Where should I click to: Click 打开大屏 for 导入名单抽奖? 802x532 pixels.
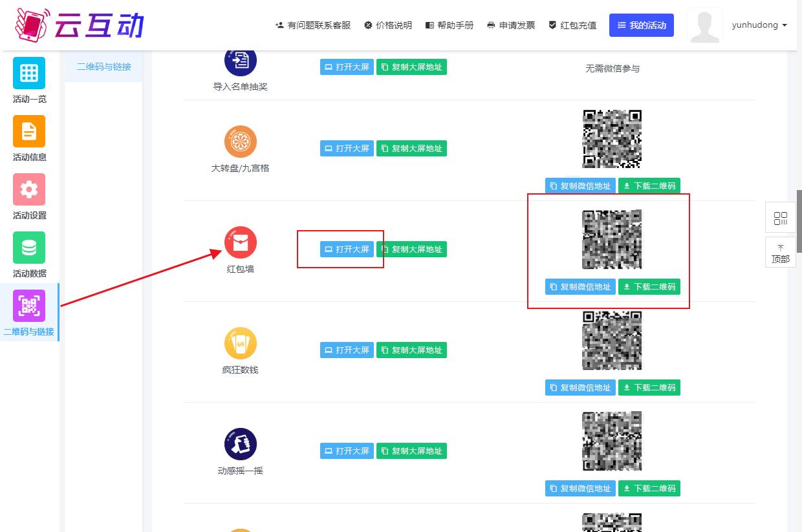pyautogui.click(x=347, y=67)
